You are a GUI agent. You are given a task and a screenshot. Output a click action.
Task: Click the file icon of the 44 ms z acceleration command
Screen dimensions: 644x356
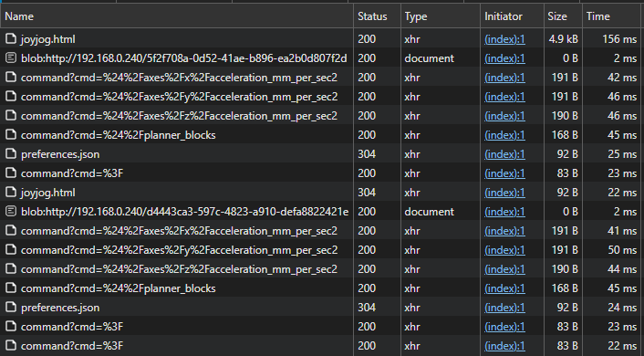pos(11,269)
